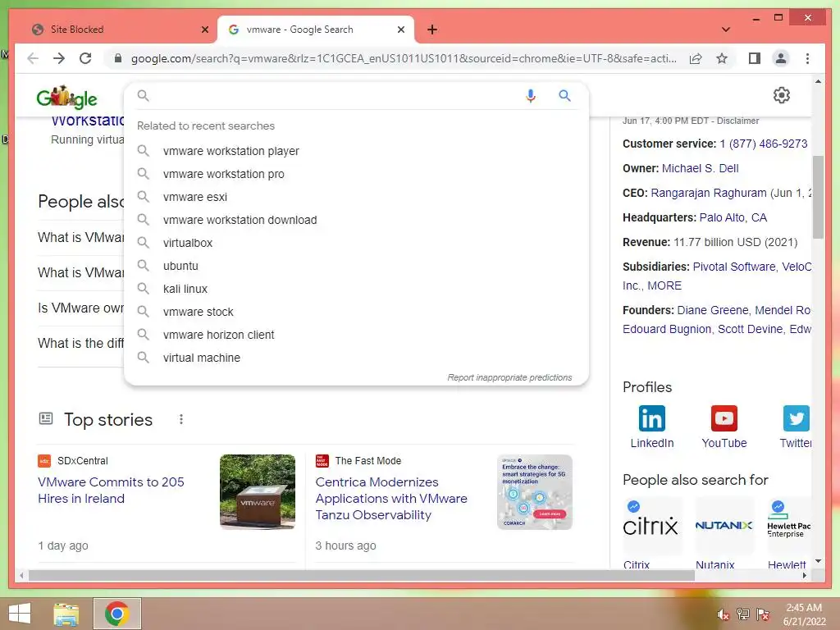Close the Site Blocked tab
840x630 pixels.
204,30
